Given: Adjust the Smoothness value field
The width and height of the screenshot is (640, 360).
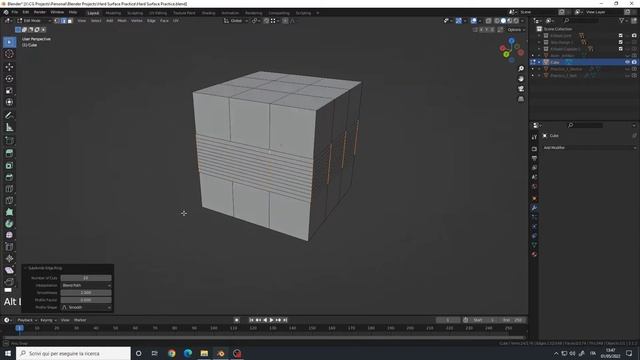Looking at the screenshot, I should tap(86, 293).
